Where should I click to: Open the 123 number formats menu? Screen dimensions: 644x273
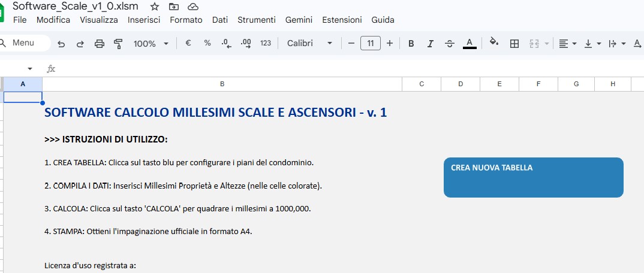point(266,43)
